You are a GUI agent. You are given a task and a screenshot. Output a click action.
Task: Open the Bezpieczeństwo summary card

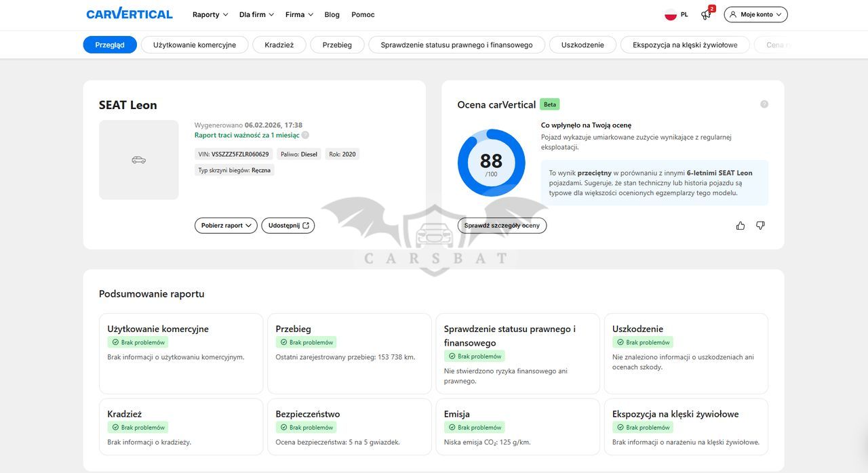pos(349,427)
